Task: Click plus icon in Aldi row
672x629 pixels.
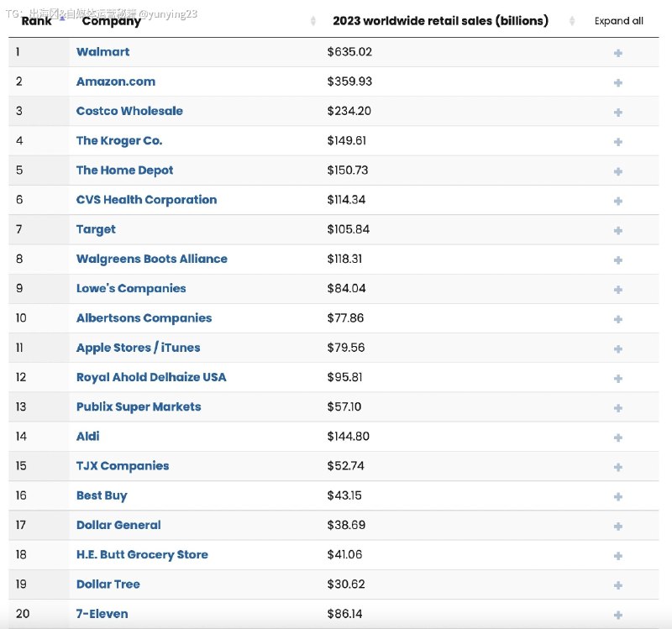Action: point(617,438)
